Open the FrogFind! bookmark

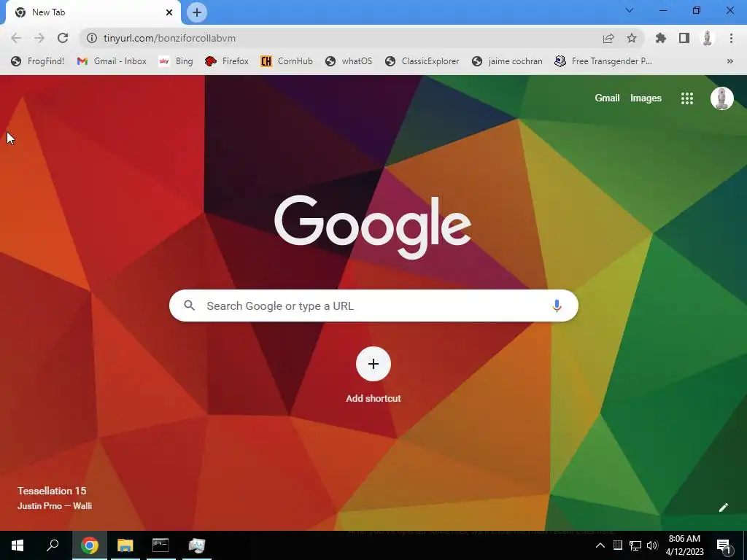38,61
